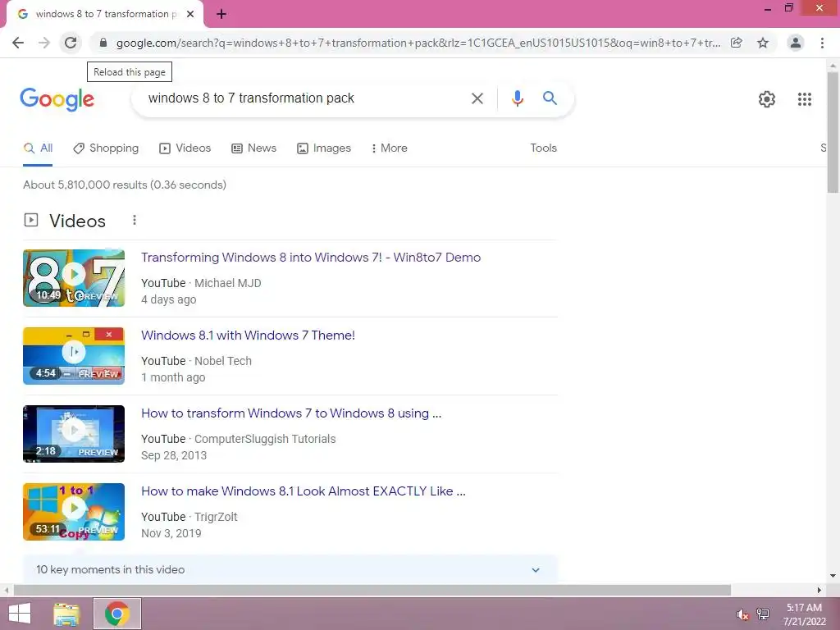Play the 53:11 video thumbnail
The height and width of the screenshot is (630, 840).
point(74,512)
